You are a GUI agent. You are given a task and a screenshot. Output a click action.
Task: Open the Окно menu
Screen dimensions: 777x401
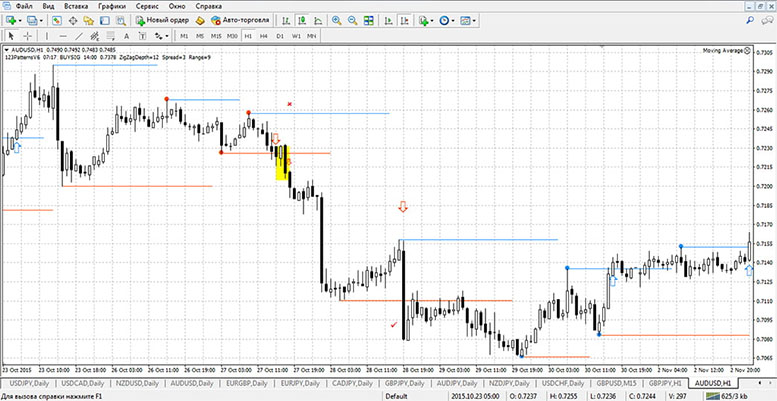(177, 6)
